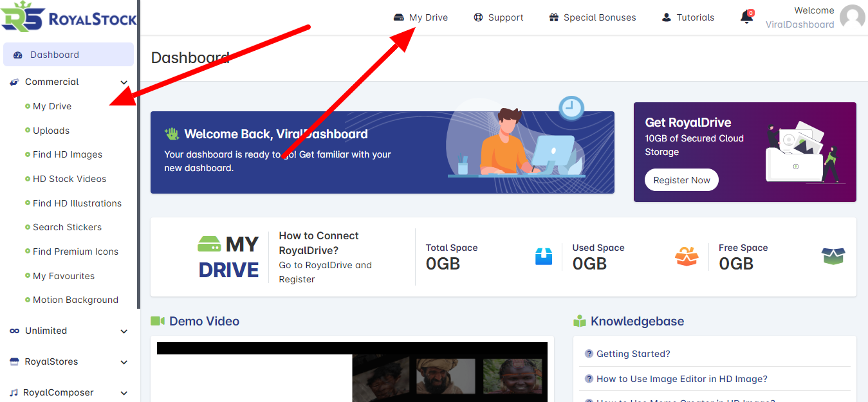Click the RoyalStores shop icon

click(14, 361)
